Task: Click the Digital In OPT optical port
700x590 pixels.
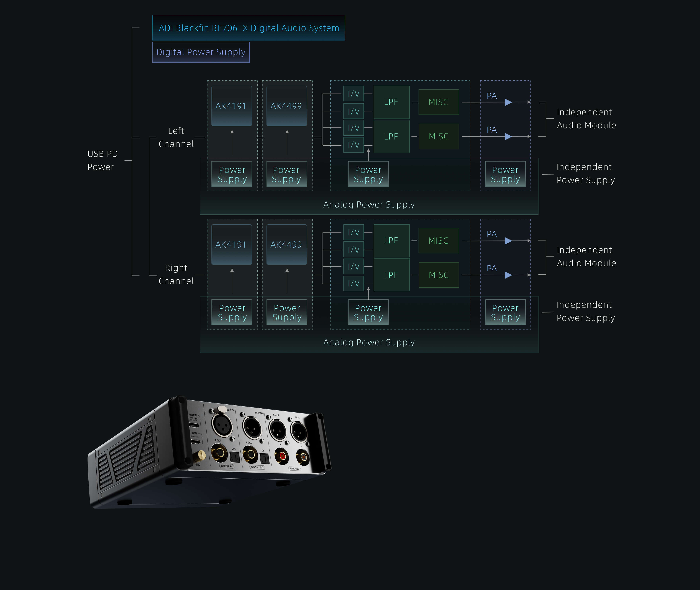Action: (234, 457)
